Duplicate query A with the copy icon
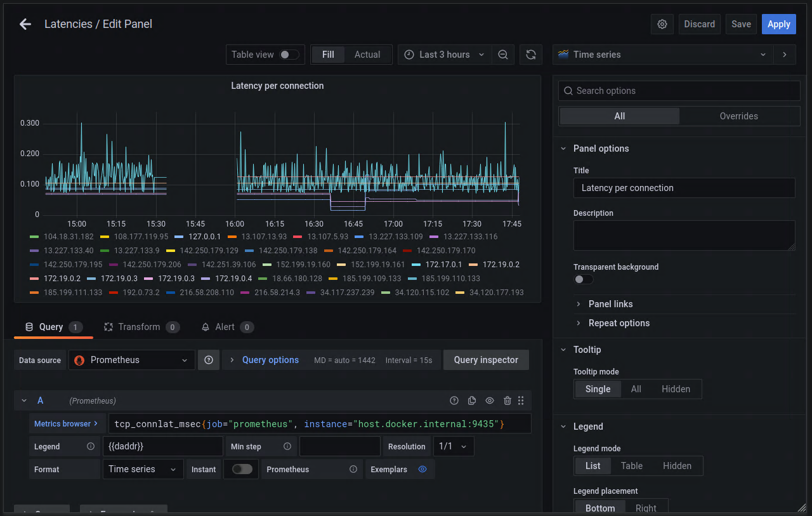 [x=472, y=400]
